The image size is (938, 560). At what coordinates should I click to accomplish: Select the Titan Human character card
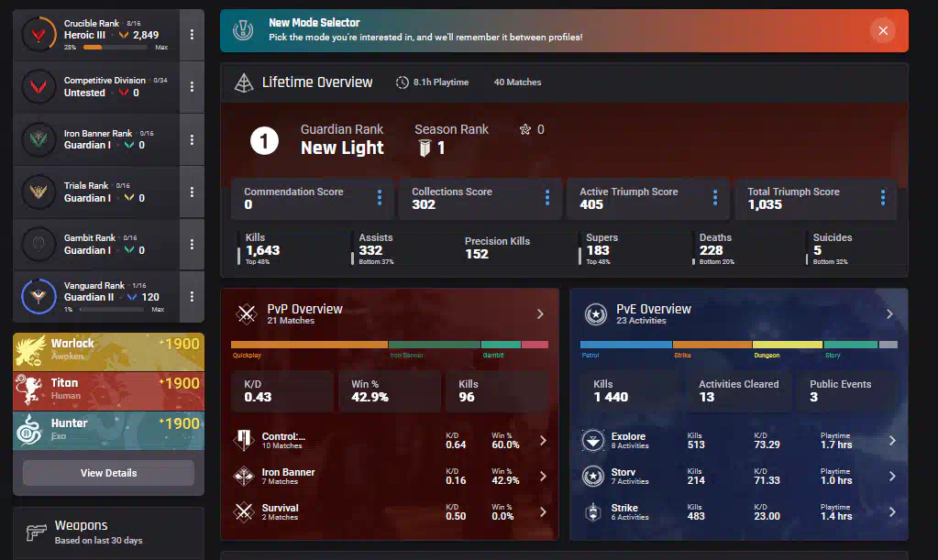[108, 390]
